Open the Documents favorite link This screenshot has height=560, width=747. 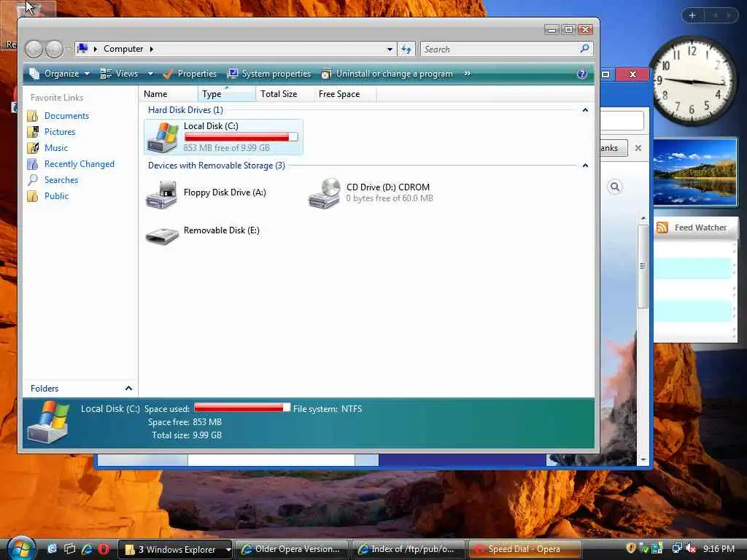[x=66, y=116]
